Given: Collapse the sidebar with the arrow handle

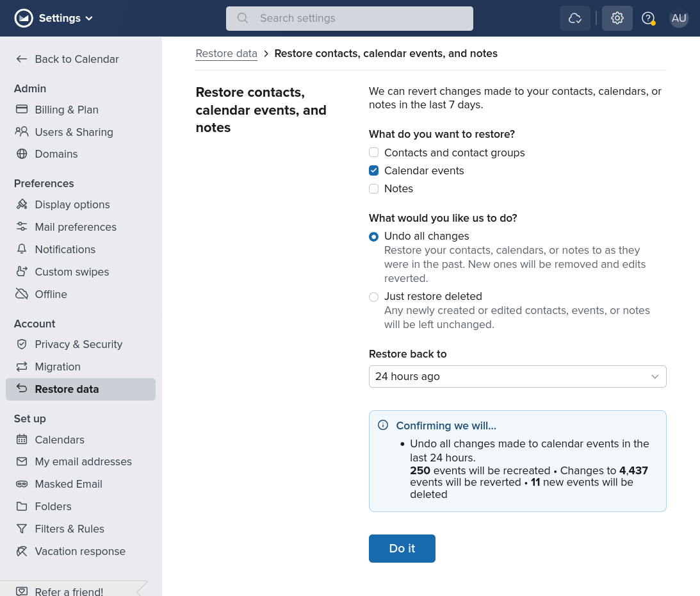Looking at the screenshot, I should click(140, 588).
